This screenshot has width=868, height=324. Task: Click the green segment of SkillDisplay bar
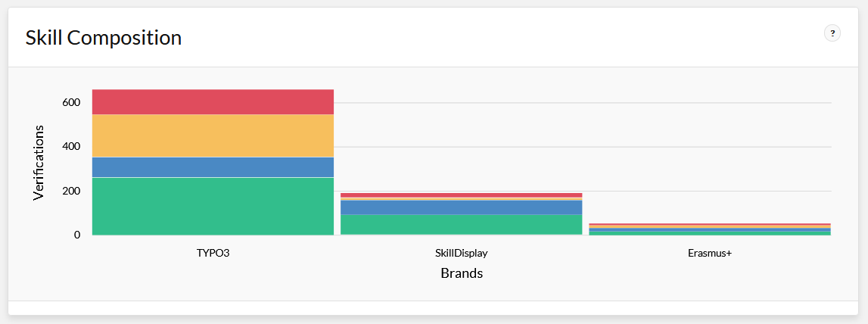coord(462,224)
